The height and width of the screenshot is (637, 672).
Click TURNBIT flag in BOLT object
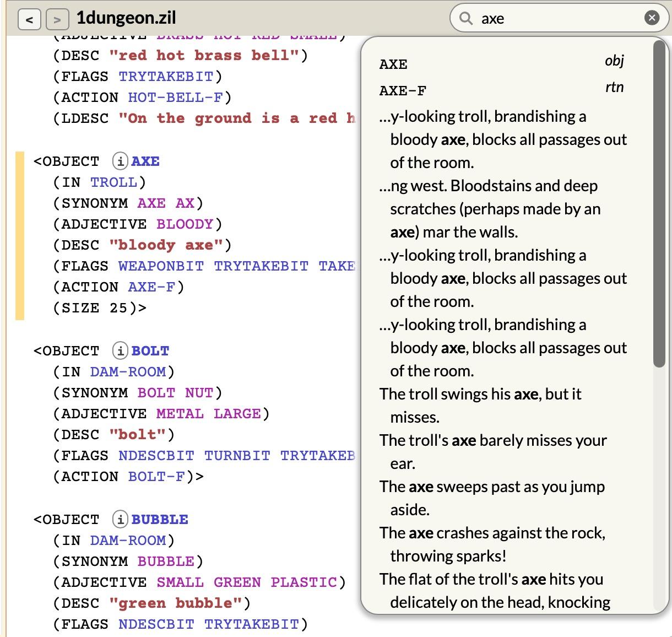237,456
